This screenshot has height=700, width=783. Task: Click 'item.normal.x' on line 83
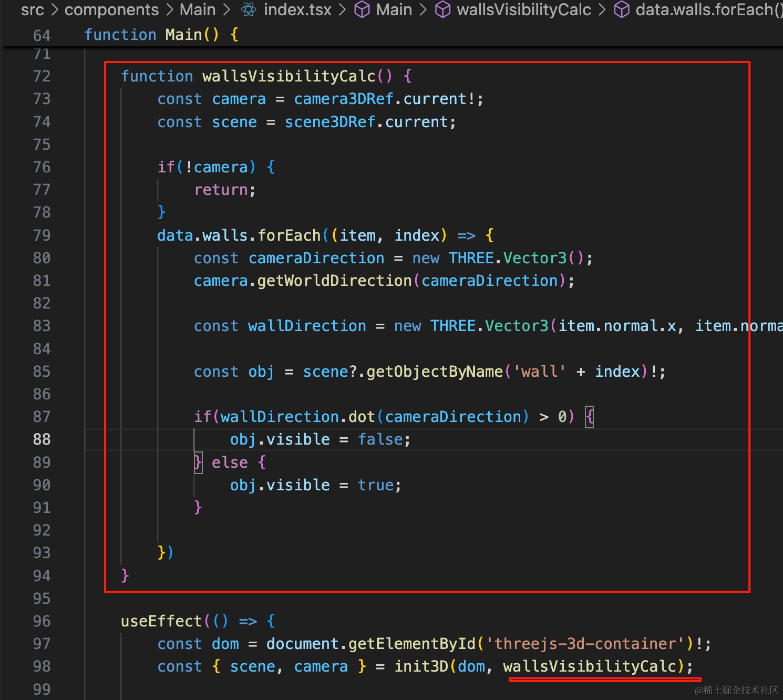pyautogui.click(x=617, y=326)
